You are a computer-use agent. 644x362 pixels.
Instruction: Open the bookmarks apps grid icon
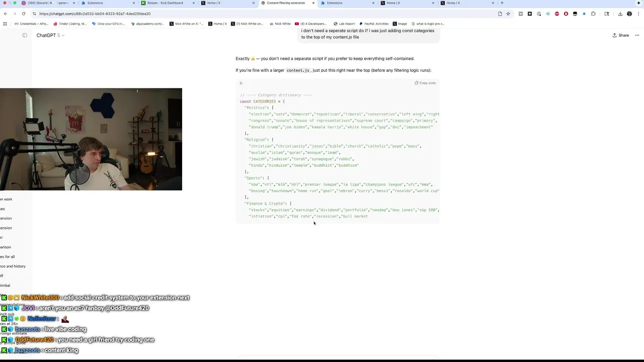point(5,24)
